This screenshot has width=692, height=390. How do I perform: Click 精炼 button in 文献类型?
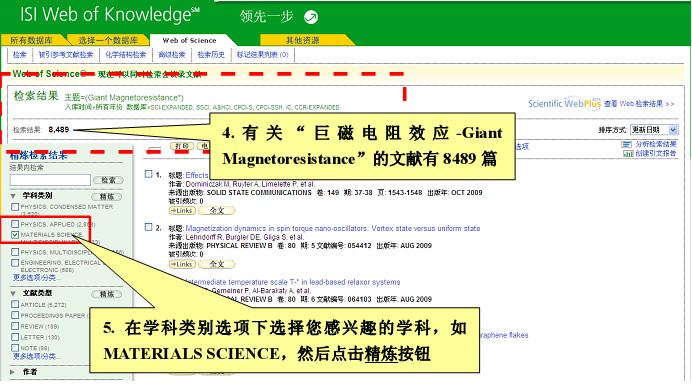pos(107,294)
